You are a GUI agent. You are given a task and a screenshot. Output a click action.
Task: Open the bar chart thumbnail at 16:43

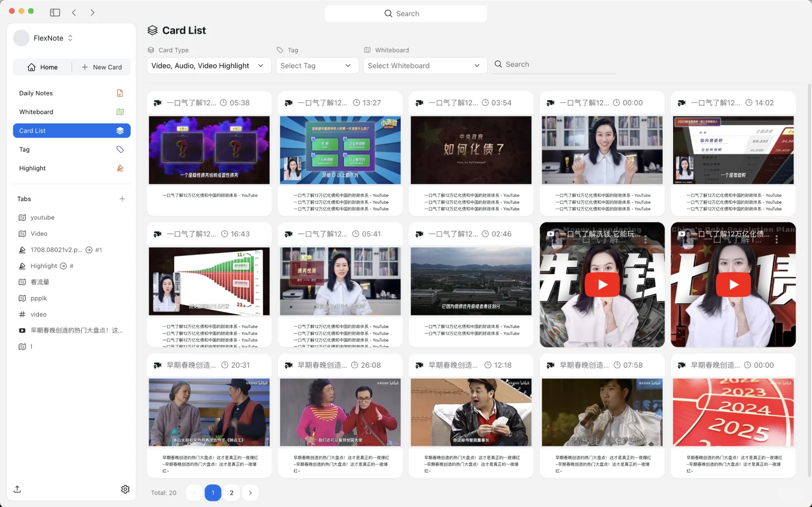pos(209,281)
